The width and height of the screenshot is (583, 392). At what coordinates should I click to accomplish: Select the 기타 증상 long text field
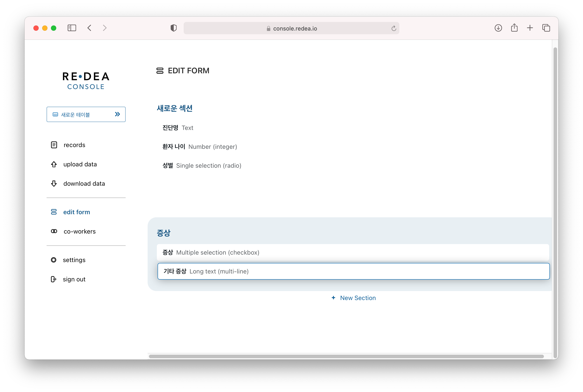[353, 271]
